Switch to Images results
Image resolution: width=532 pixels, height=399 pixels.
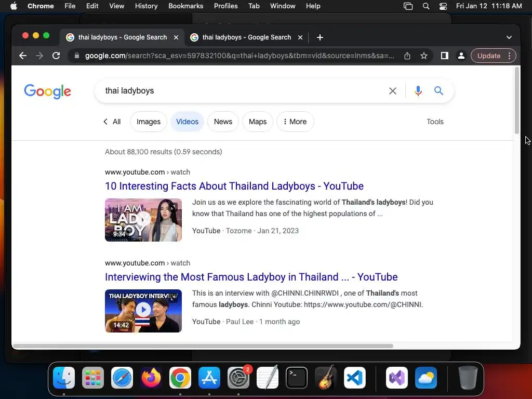tap(148, 122)
